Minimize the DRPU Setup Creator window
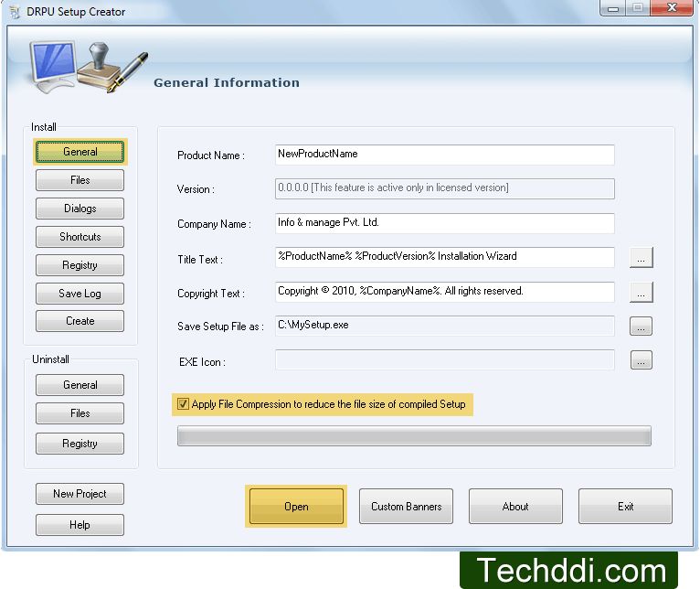700x589 pixels. pyautogui.click(x=613, y=8)
